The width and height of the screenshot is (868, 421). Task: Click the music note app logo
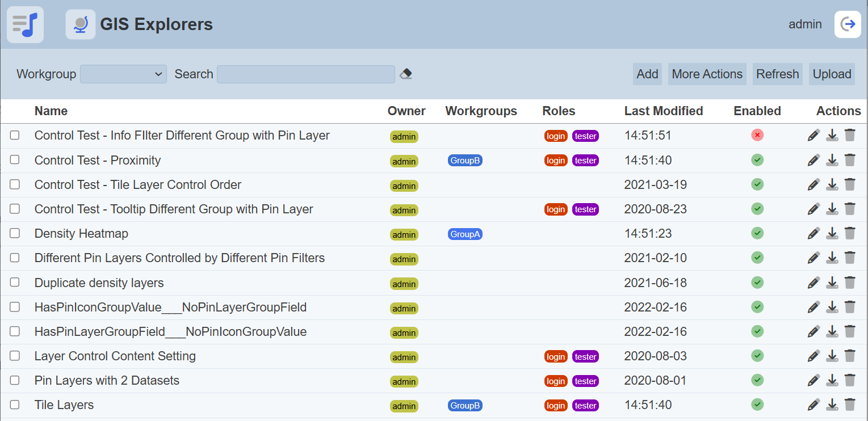pos(25,24)
